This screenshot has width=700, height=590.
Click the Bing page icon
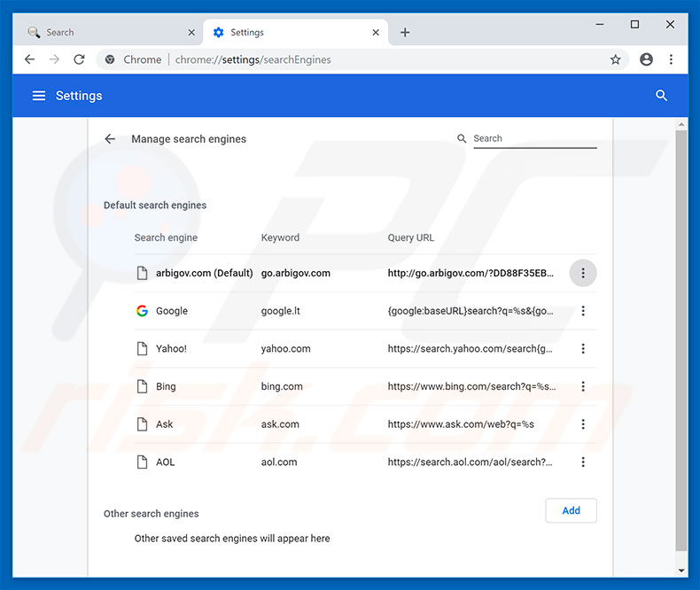[142, 386]
